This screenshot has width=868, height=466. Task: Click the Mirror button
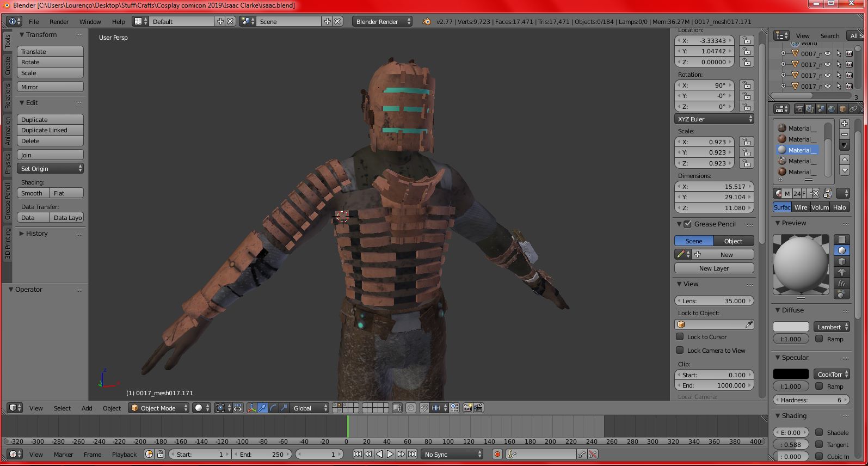pos(50,87)
